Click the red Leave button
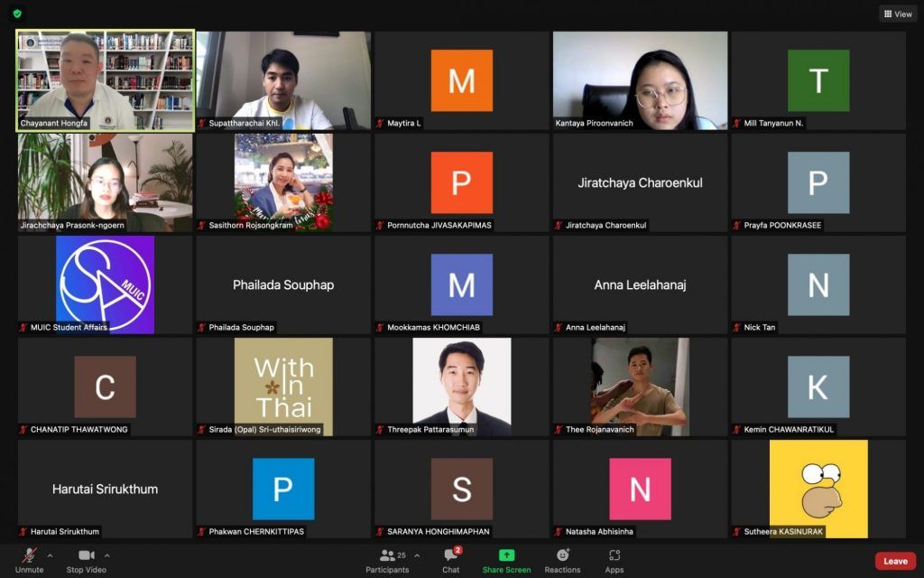 [895, 561]
